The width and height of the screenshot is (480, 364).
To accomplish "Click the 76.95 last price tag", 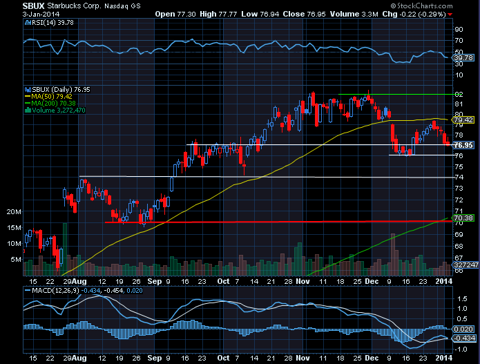I will coord(464,145).
